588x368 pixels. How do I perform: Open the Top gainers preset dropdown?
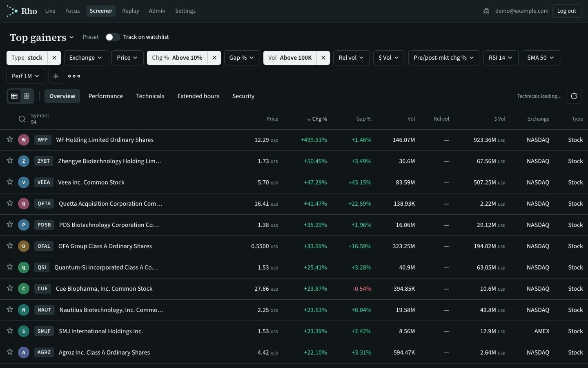pyautogui.click(x=42, y=37)
